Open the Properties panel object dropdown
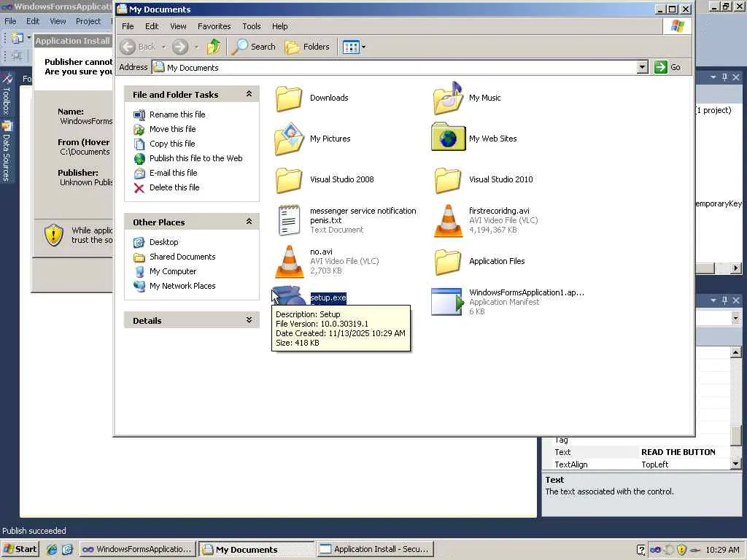This screenshot has width=747, height=560. pos(735,318)
